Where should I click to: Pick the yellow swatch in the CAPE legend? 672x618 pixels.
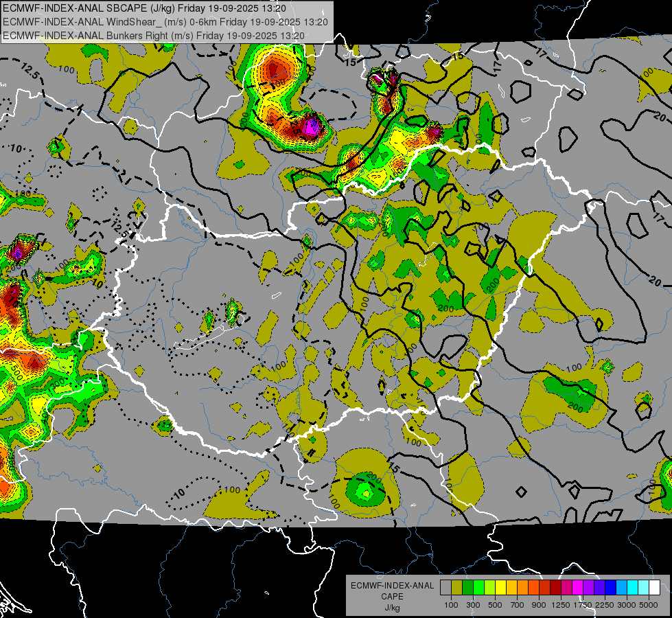(x=501, y=588)
